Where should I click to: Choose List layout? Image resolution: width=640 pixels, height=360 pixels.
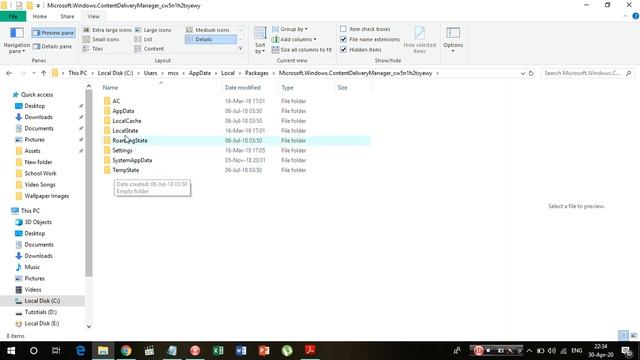pos(144,39)
